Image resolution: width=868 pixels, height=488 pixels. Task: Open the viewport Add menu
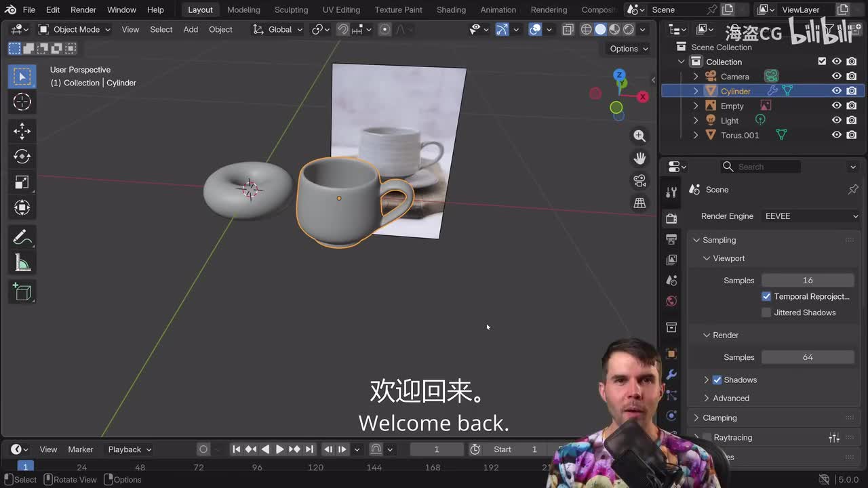tap(191, 29)
